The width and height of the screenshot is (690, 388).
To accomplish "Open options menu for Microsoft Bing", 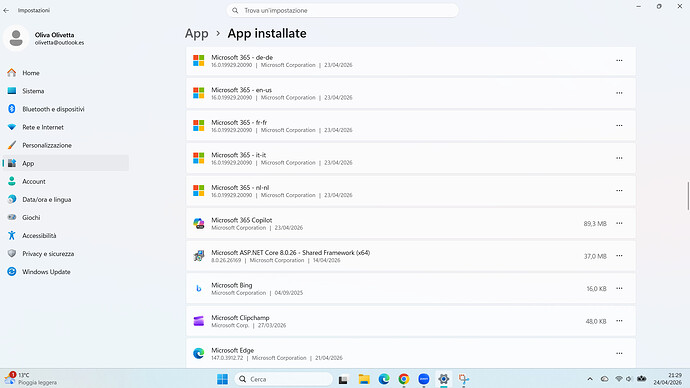I will [x=619, y=288].
